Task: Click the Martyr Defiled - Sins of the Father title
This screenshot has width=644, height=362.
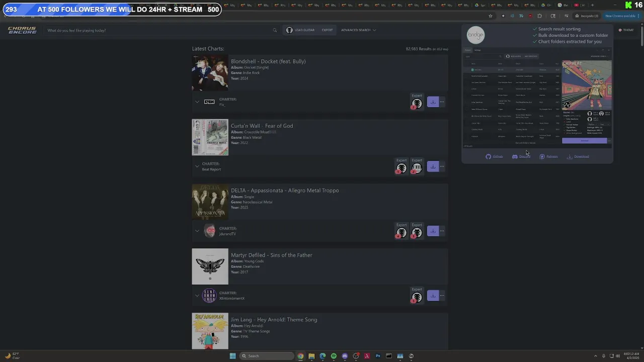Action: [272, 255]
